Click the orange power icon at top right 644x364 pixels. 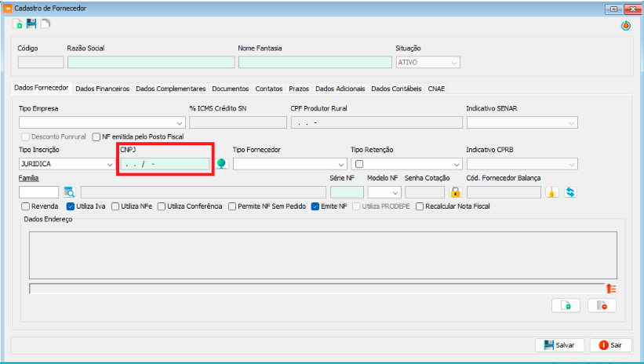coord(625,25)
